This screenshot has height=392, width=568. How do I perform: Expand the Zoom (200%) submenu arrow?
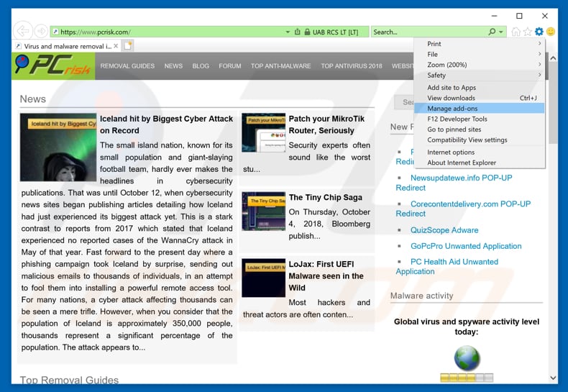pyautogui.click(x=539, y=65)
